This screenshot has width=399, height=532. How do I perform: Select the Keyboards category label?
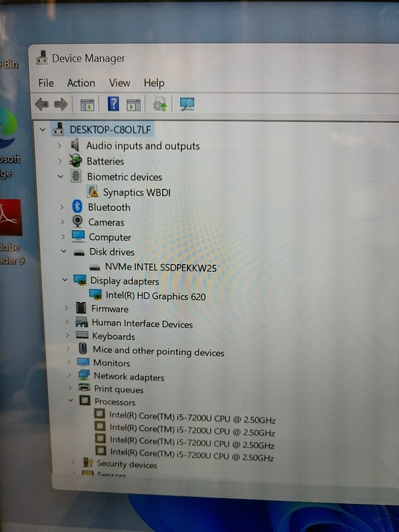coord(114,336)
